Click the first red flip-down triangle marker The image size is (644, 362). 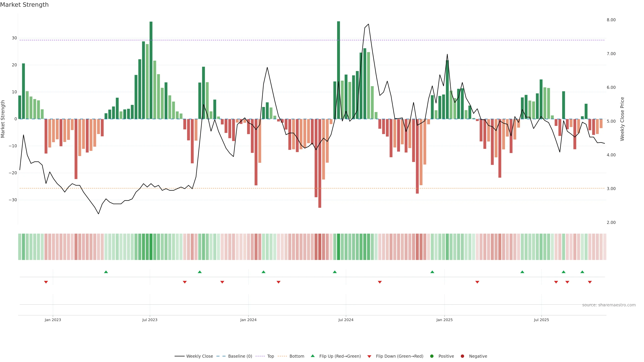[46, 282]
